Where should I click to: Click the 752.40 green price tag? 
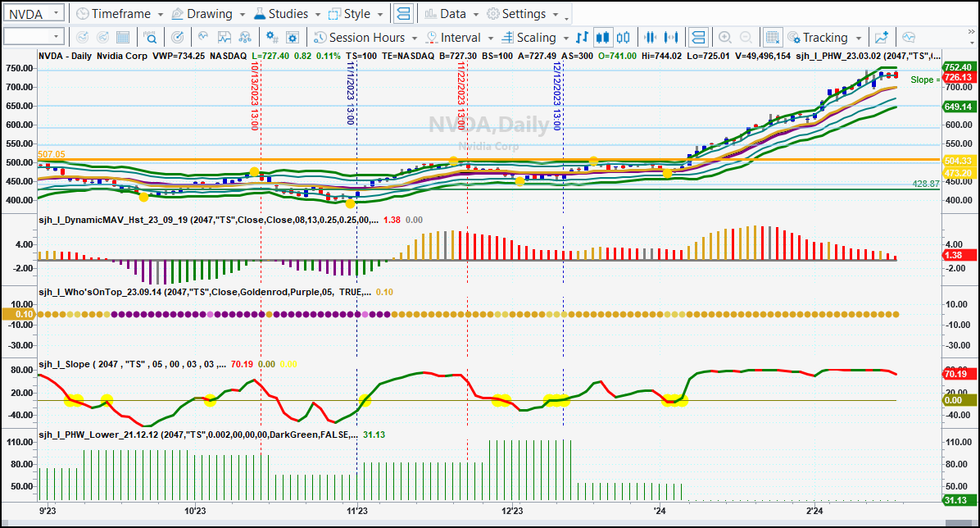958,67
